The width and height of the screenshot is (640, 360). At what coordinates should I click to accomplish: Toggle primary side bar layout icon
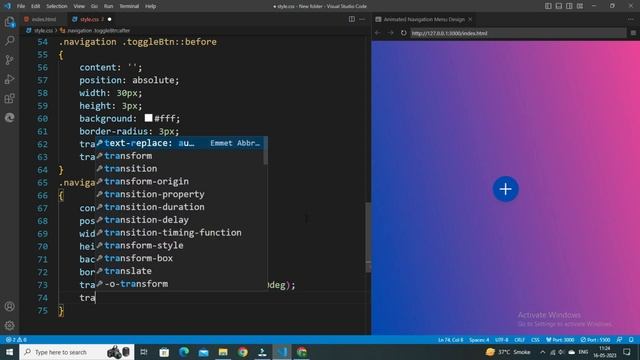548,6
